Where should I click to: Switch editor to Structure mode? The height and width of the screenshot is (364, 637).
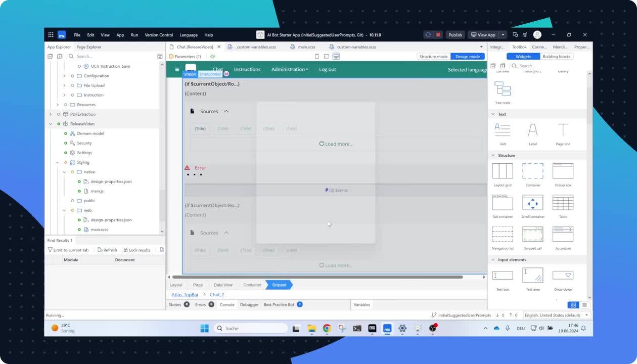click(x=433, y=57)
